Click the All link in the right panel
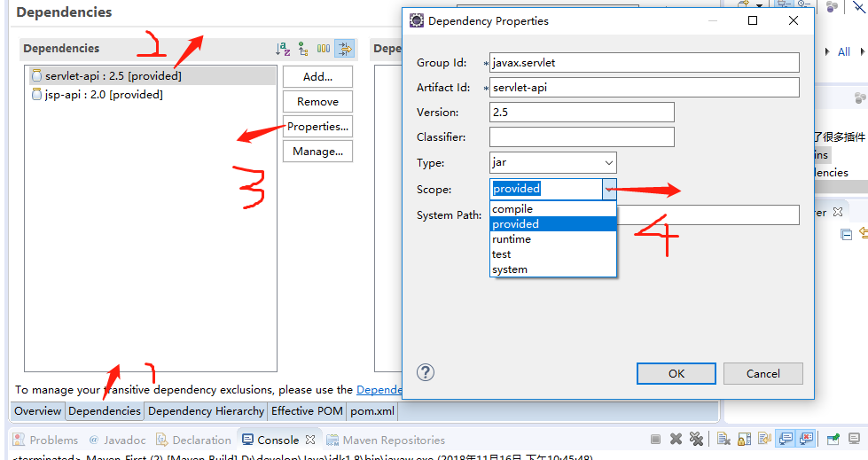The image size is (868, 460). coord(844,52)
